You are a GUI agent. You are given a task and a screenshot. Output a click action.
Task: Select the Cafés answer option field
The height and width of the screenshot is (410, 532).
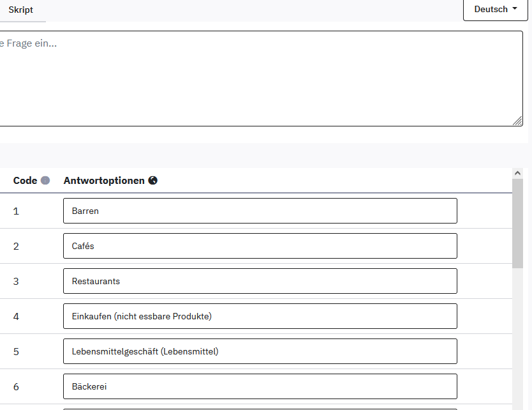tap(260, 246)
